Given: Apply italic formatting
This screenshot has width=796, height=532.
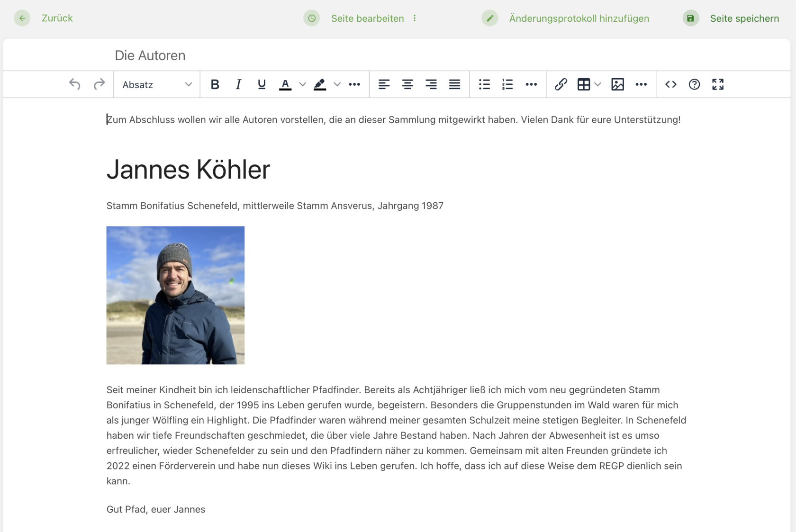Looking at the screenshot, I should pos(238,84).
